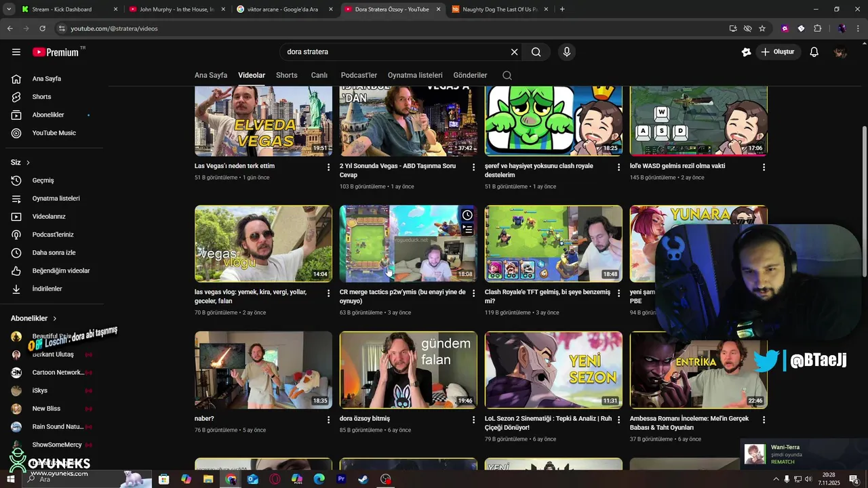Open more options for 2 Yıl Sonunda Vegas video

tap(474, 167)
